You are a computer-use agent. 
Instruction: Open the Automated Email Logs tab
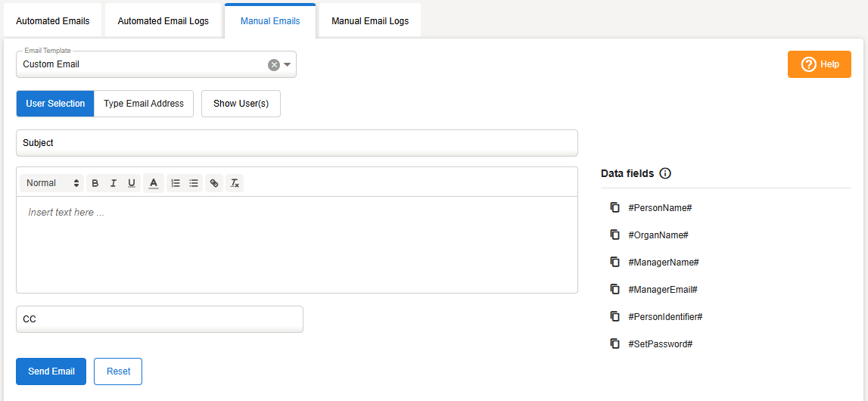pyautogui.click(x=163, y=21)
